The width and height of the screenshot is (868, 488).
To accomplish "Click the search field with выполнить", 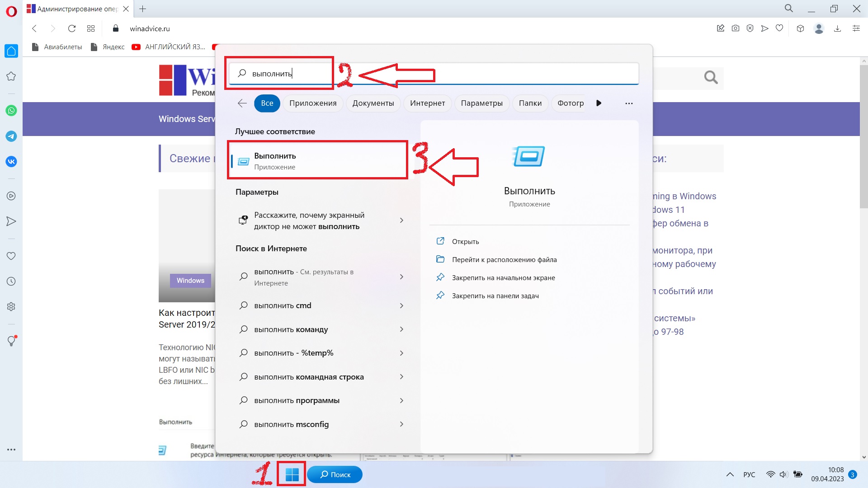I will point(434,74).
